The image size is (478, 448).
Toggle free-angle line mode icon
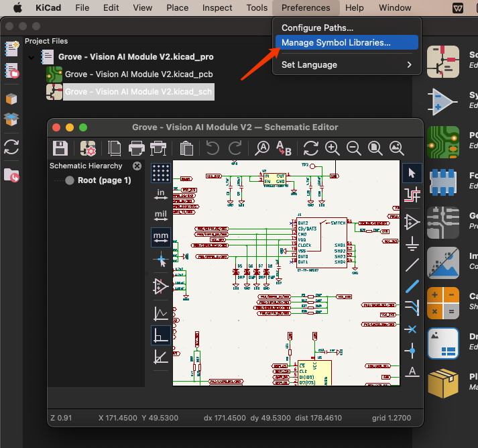tap(161, 313)
